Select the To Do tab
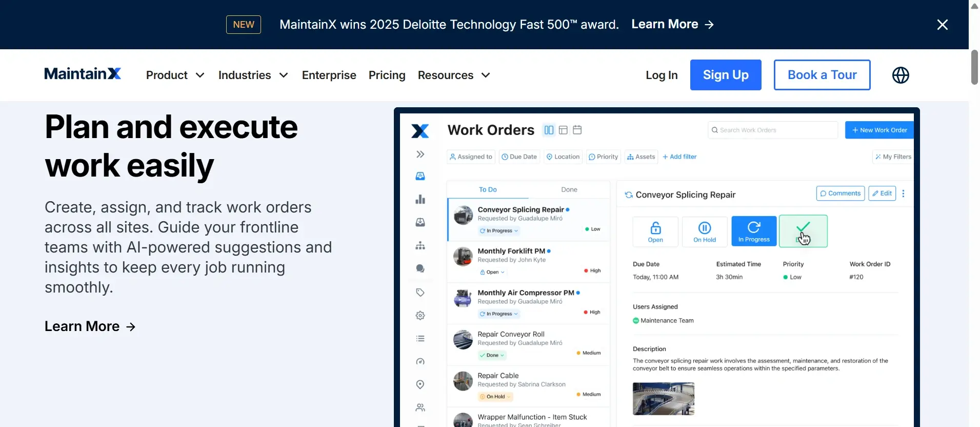Viewport: 980px width, 427px height. pos(488,189)
